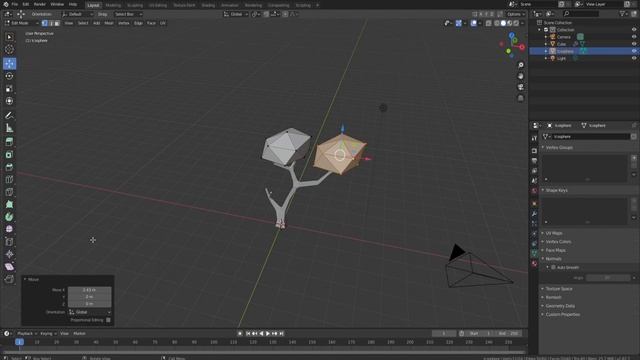Open the Render menu
Screen dimensions: 640x360
pyautogui.click(x=40, y=4)
